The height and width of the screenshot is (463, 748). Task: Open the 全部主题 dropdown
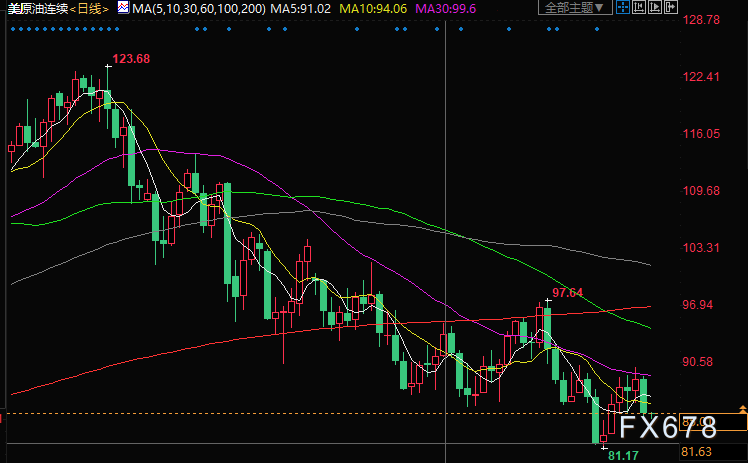(x=575, y=7)
